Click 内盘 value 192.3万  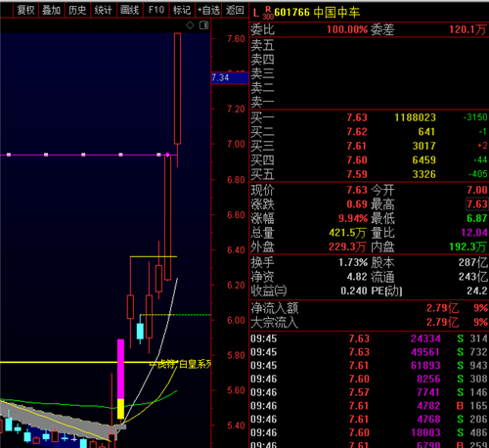(468, 246)
